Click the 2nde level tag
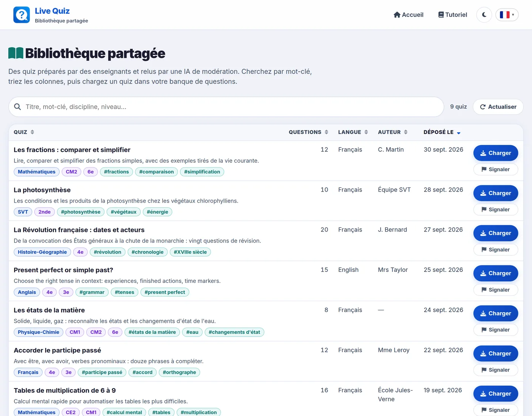Screen dimensions: 532x416 [44, 212]
